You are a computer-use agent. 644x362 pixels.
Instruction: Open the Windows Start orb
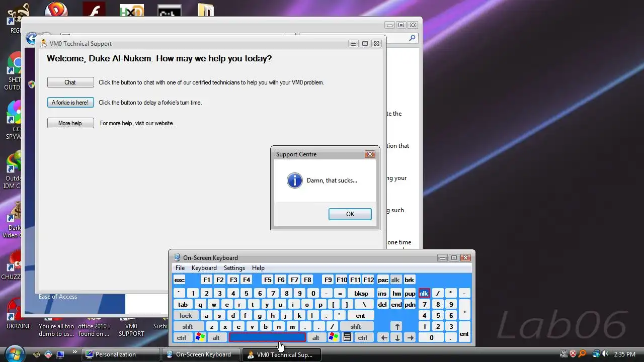point(15,353)
